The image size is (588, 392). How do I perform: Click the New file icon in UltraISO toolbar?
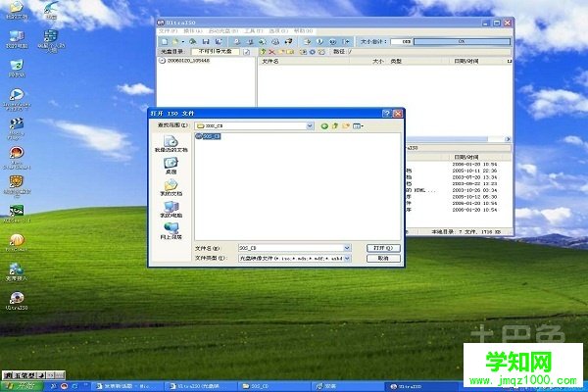[165, 41]
